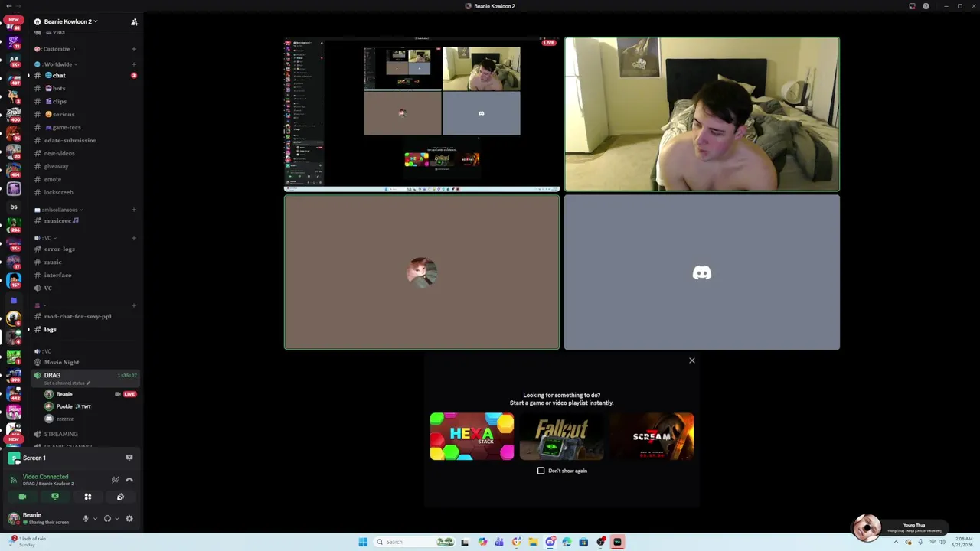
Task: Focus the webcam video tile
Action: [702, 114]
